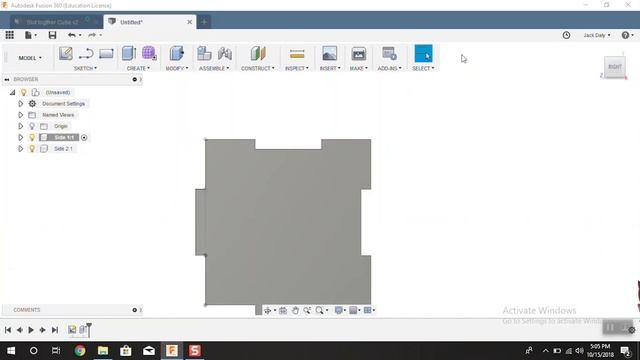The height and width of the screenshot is (360, 640).
Task: Select the Line sketch tool
Action: click(x=86, y=53)
